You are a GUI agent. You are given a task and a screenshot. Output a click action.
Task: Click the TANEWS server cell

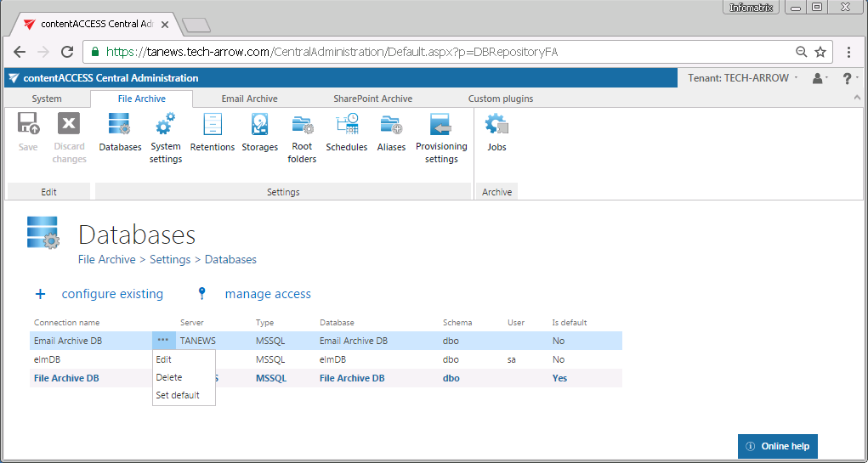(197, 341)
